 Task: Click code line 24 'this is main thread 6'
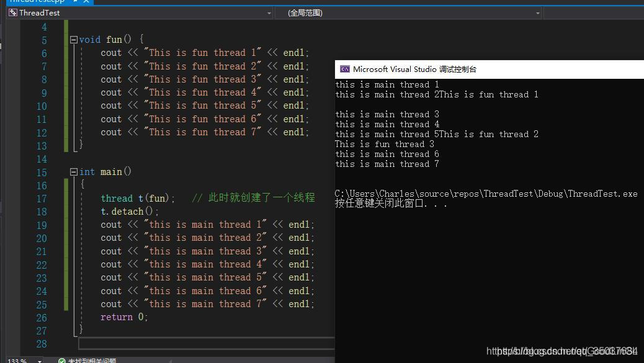(x=207, y=291)
